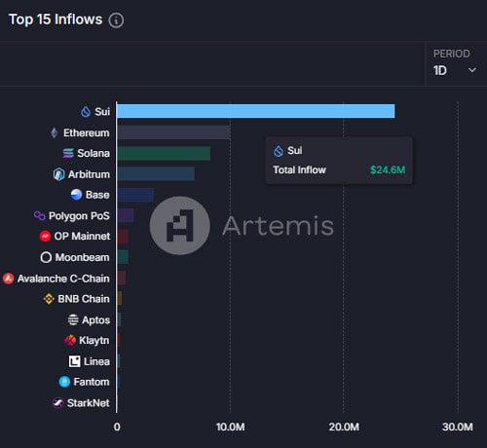
Task: Select the gray Ethereum inflow bar
Action: coord(173,132)
